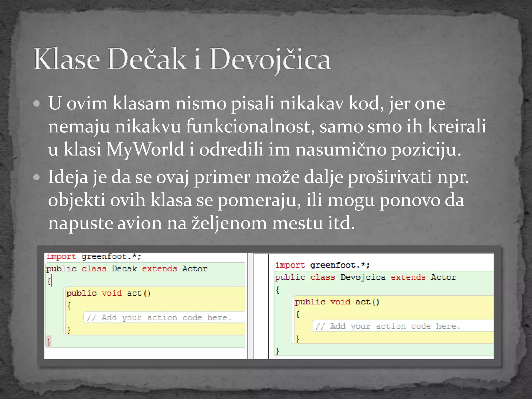
Task: Click 'import greenfoot.*;' in left code panel
Action: tap(94, 257)
